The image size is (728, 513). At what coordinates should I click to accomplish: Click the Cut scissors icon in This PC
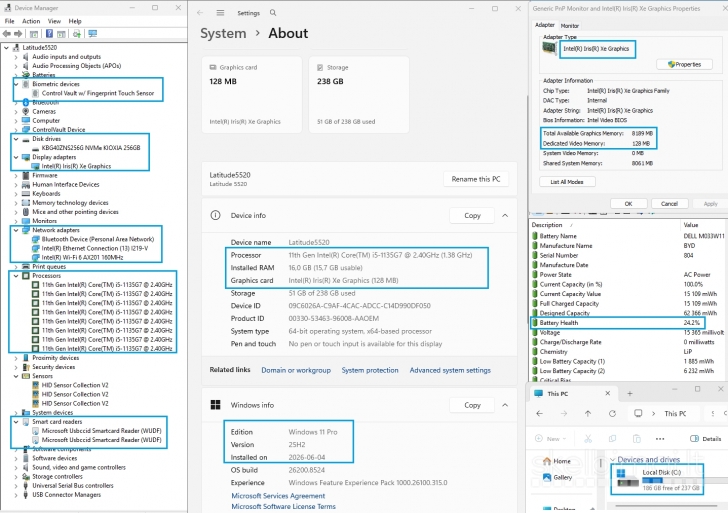coord(588,438)
